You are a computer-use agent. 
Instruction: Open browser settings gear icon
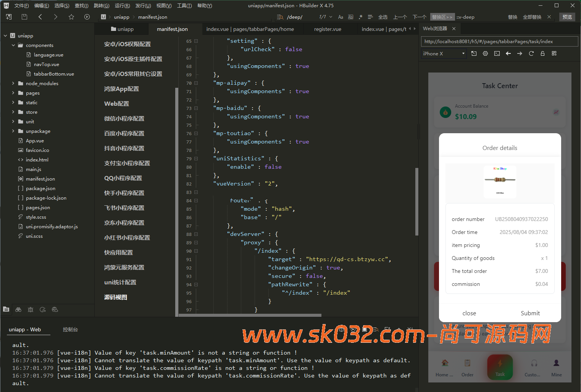pos(485,54)
